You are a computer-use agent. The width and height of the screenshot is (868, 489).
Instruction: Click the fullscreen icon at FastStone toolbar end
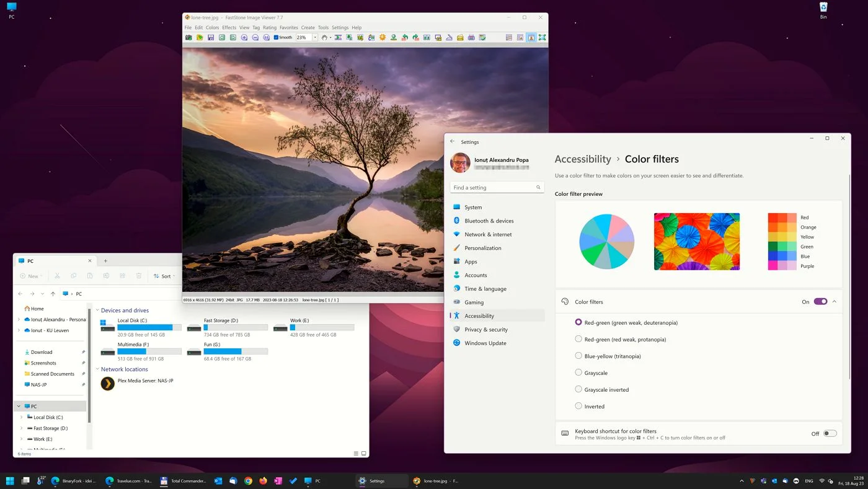[x=542, y=37]
